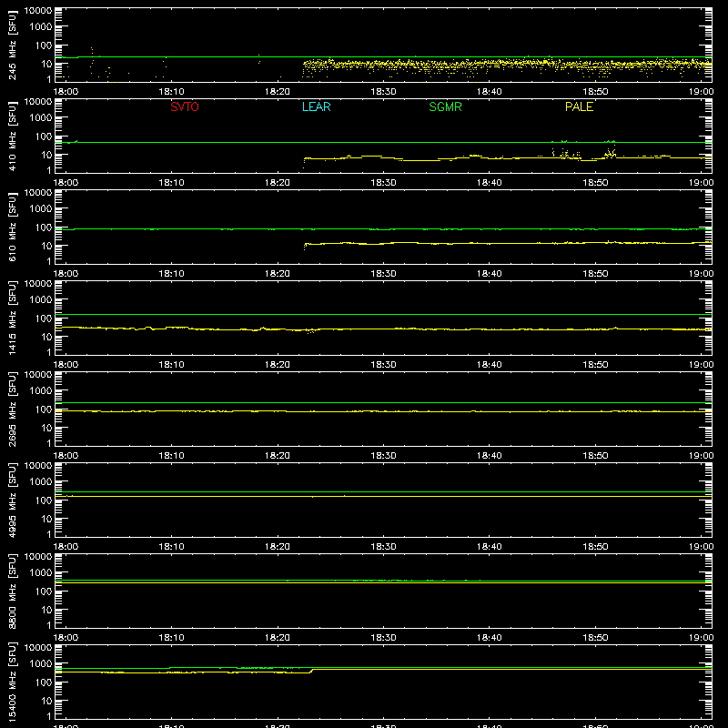Click the 1000 y-tick on 2695 MHz plot

click(41, 391)
